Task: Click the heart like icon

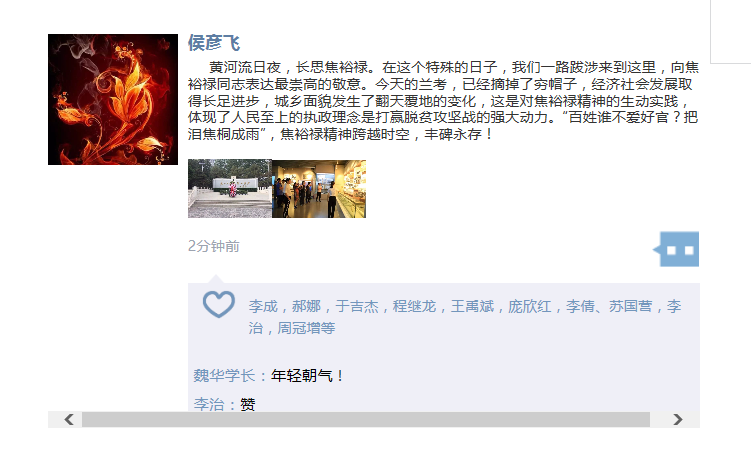Action: tap(218, 304)
